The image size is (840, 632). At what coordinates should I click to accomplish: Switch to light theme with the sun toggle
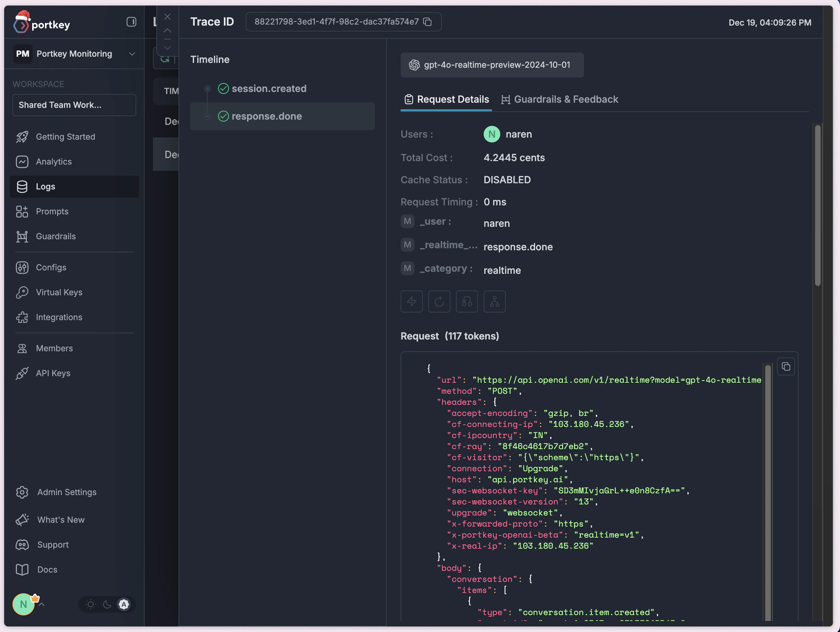pyautogui.click(x=90, y=604)
